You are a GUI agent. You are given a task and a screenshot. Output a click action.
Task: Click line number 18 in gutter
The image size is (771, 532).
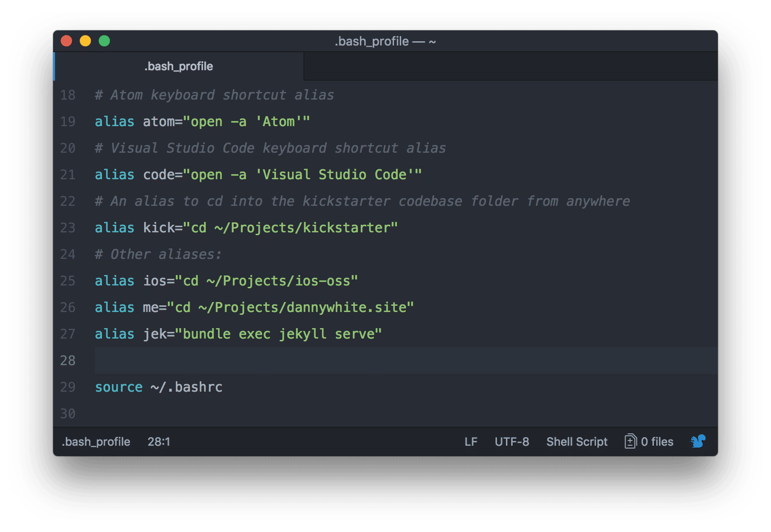pos(68,95)
